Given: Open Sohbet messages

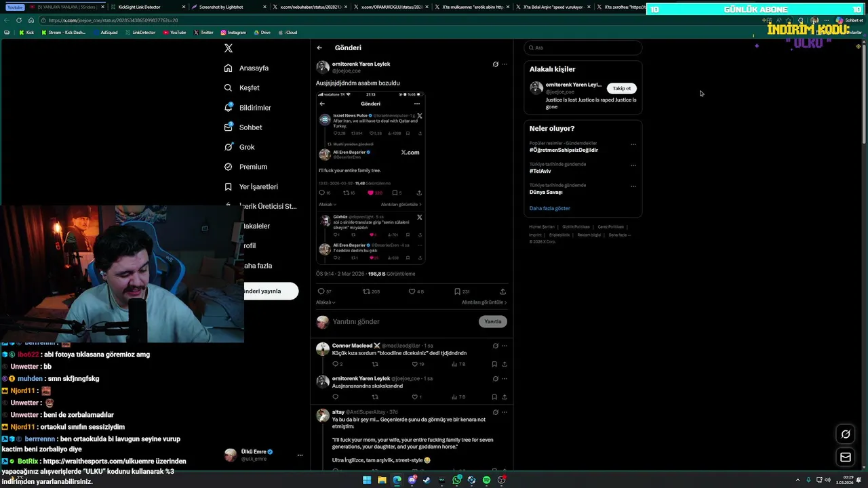Looking at the screenshot, I should 243,127.
